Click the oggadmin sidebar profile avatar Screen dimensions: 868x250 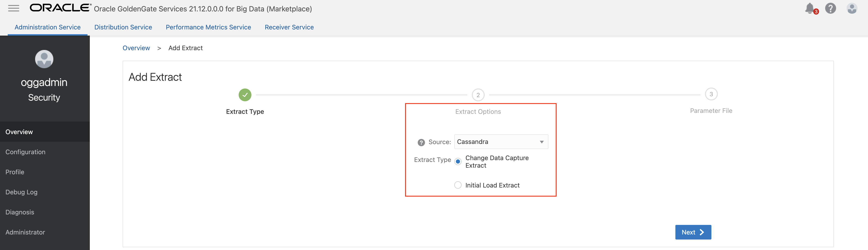tap(44, 59)
